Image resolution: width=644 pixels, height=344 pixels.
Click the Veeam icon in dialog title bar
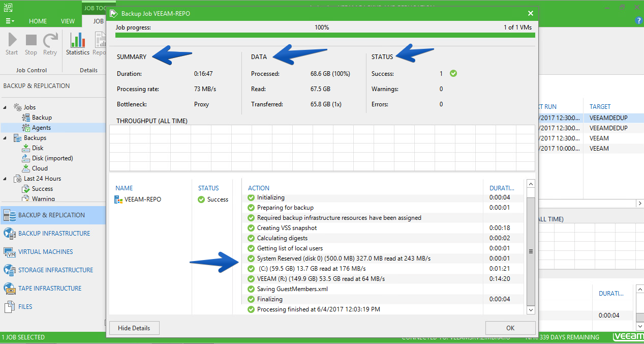[x=114, y=13]
